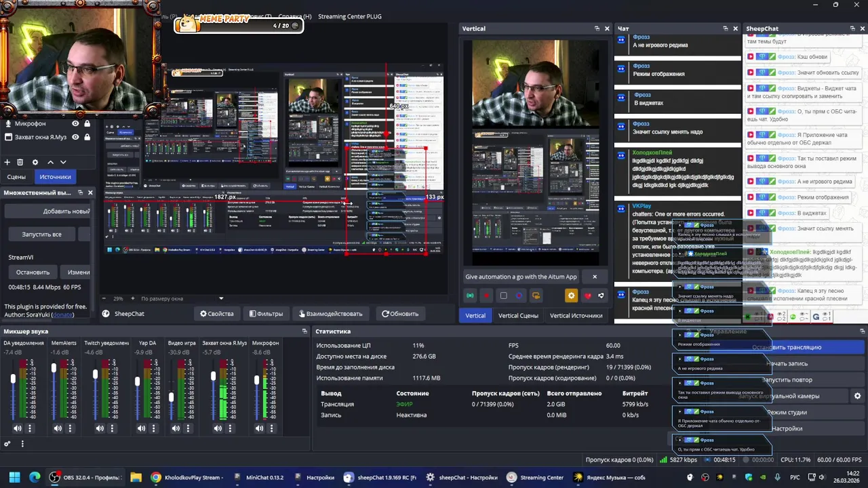The image size is (868, 488).
Task: Mute the DA уведомления mixer channel
Action: pos(17,428)
